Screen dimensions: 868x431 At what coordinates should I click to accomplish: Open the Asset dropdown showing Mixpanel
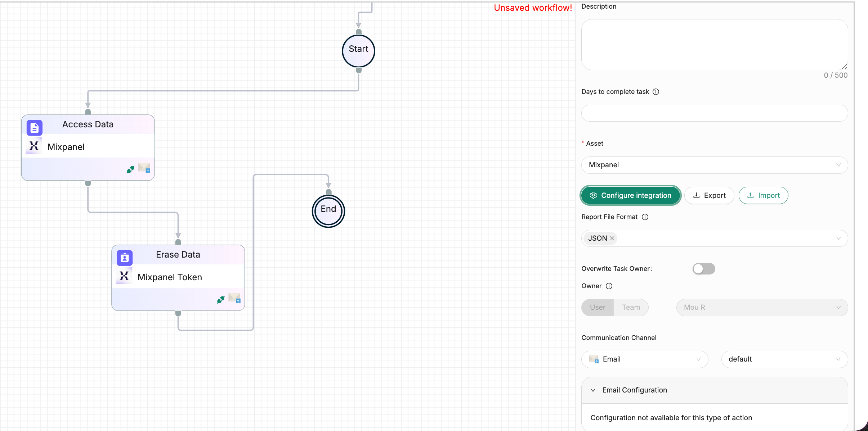coord(714,165)
